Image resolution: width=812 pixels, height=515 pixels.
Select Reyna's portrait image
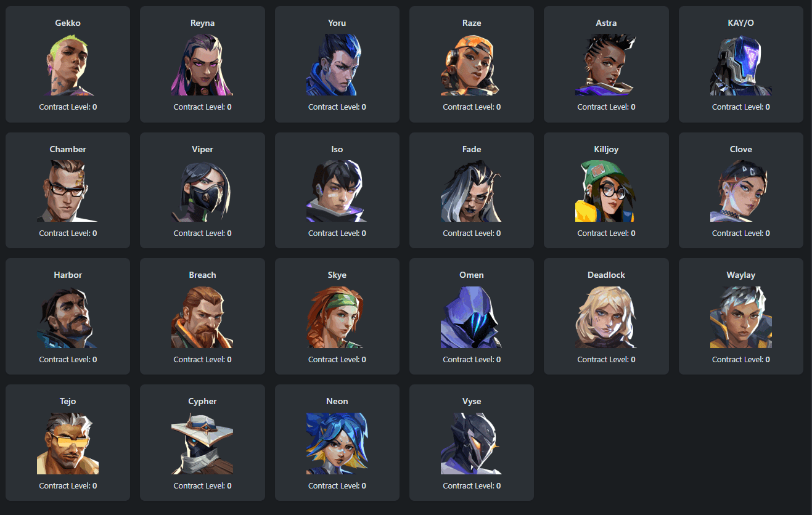202,65
